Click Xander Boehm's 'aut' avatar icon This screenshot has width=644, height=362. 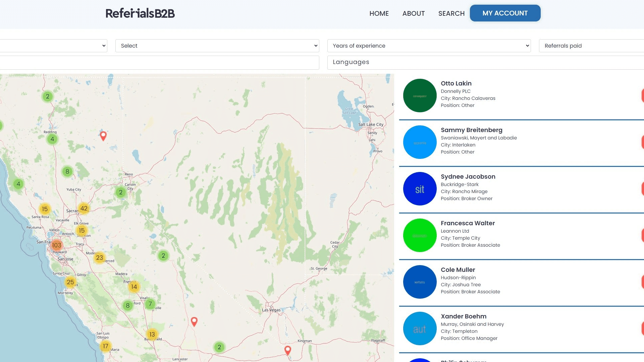click(x=420, y=328)
